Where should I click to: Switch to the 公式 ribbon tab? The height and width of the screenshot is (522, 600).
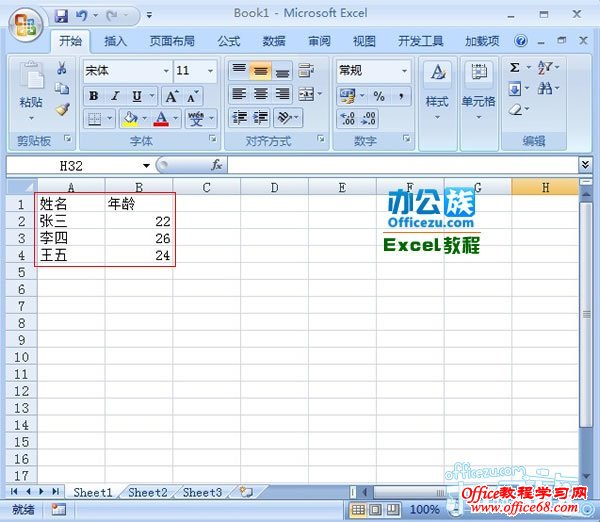(x=229, y=41)
